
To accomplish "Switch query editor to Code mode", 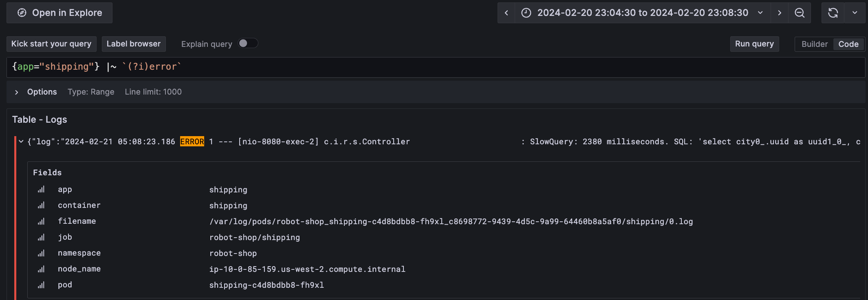I will click(x=848, y=44).
